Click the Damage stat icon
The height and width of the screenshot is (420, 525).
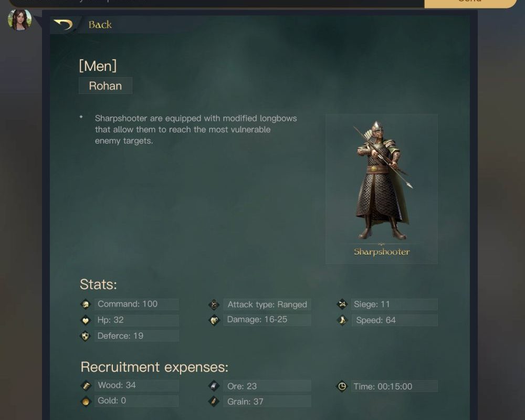click(x=214, y=320)
